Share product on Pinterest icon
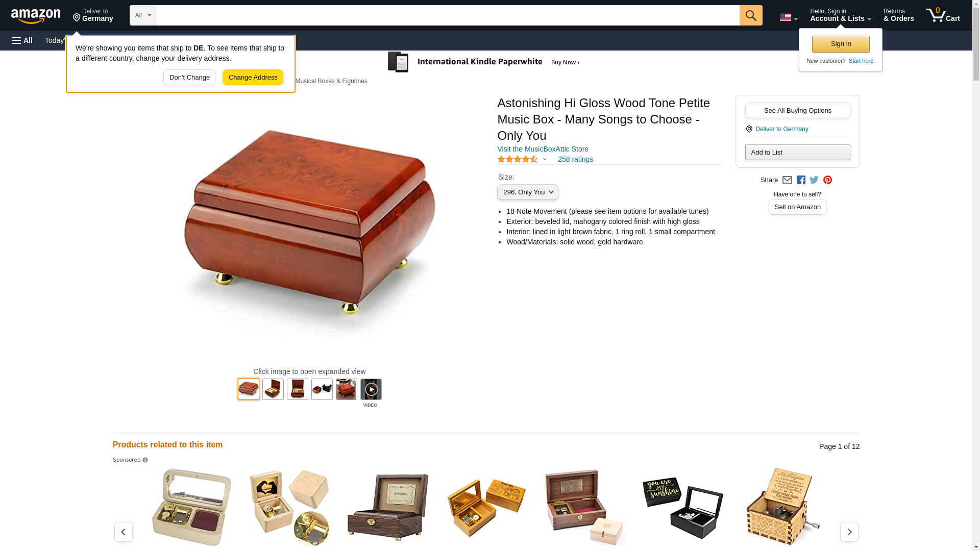The width and height of the screenshot is (980, 551). pyautogui.click(x=827, y=180)
